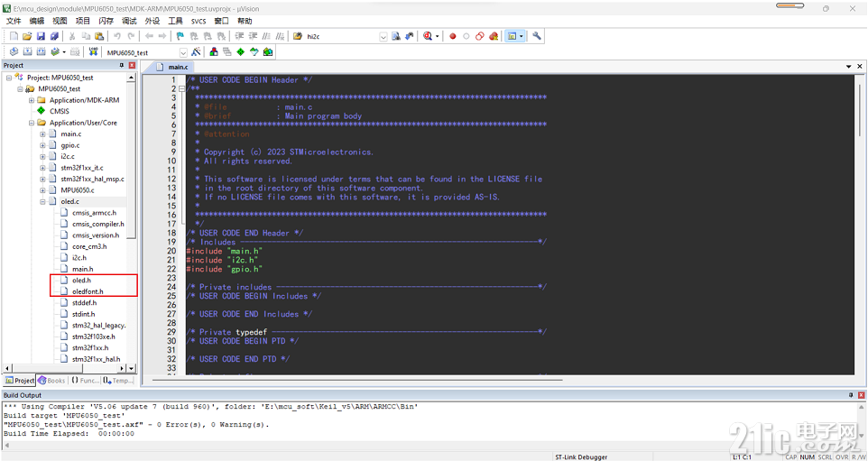The height and width of the screenshot is (461, 868).
Task: Collapse the comment block fold at line 2
Action: point(181,88)
